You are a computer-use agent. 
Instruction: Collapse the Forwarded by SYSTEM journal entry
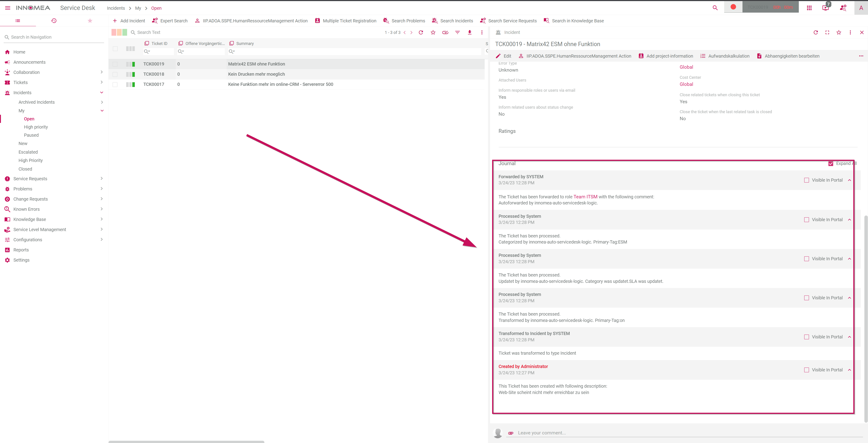pyautogui.click(x=850, y=180)
